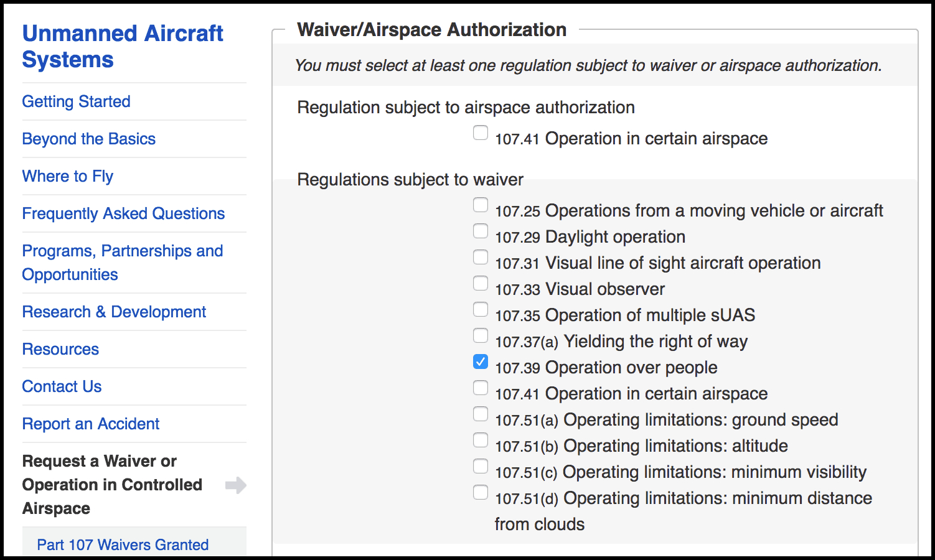Open Report an Accident link
This screenshot has height=560, width=935.
point(91,424)
